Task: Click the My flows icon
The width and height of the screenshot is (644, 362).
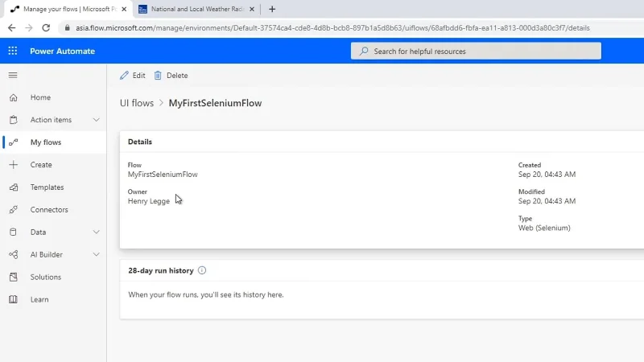Action: point(13,142)
